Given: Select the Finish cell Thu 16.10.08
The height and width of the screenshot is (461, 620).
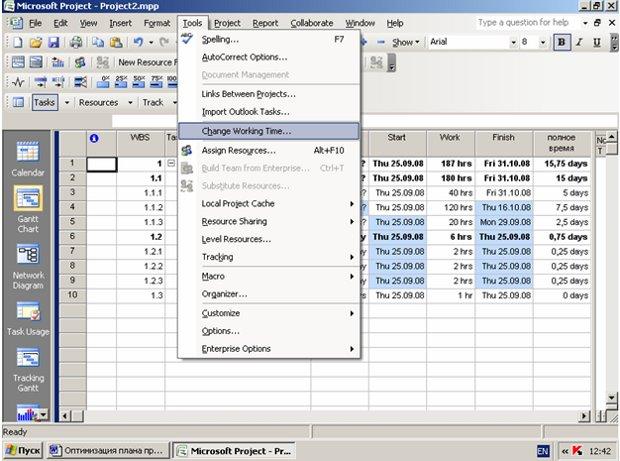Looking at the screenshot, I should click(504, 207).
